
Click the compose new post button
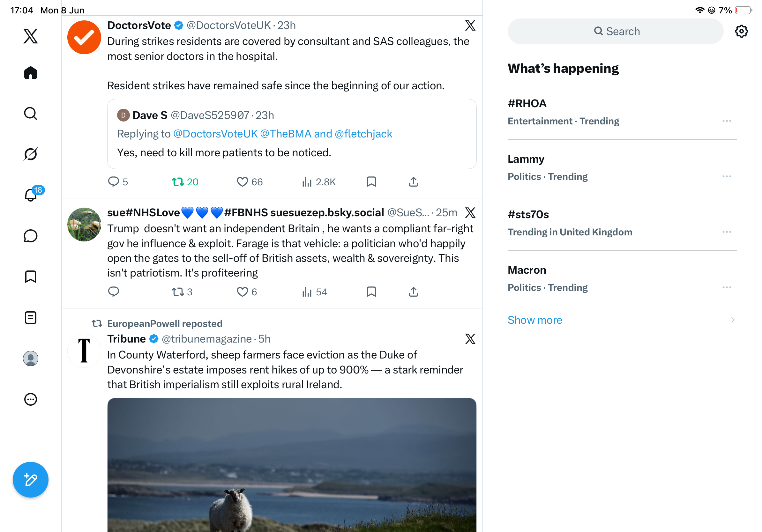tap(31, 479)
